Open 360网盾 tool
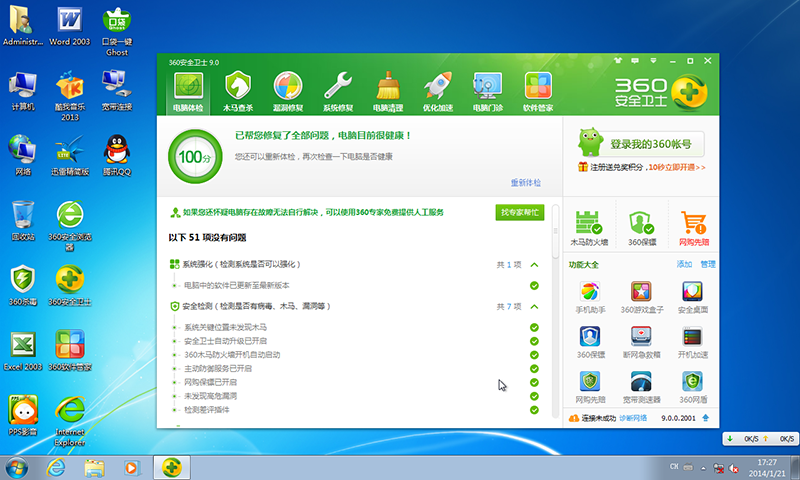Screen dimensions: 800x480 [x=692, y=387]
